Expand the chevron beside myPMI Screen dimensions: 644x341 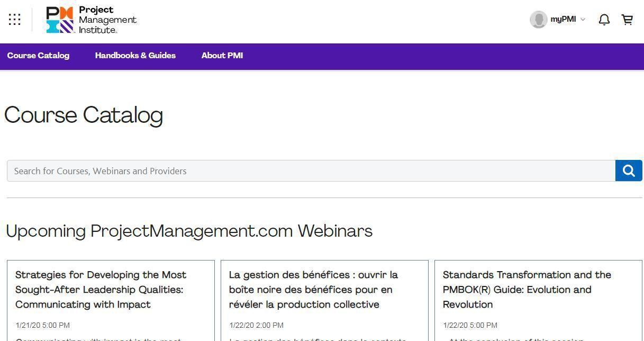coord(583,20)
